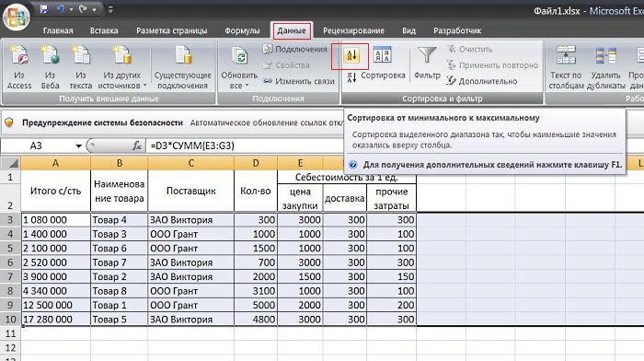Click the доставка header cell
644x361 pixels.
(x=345, y=198)
